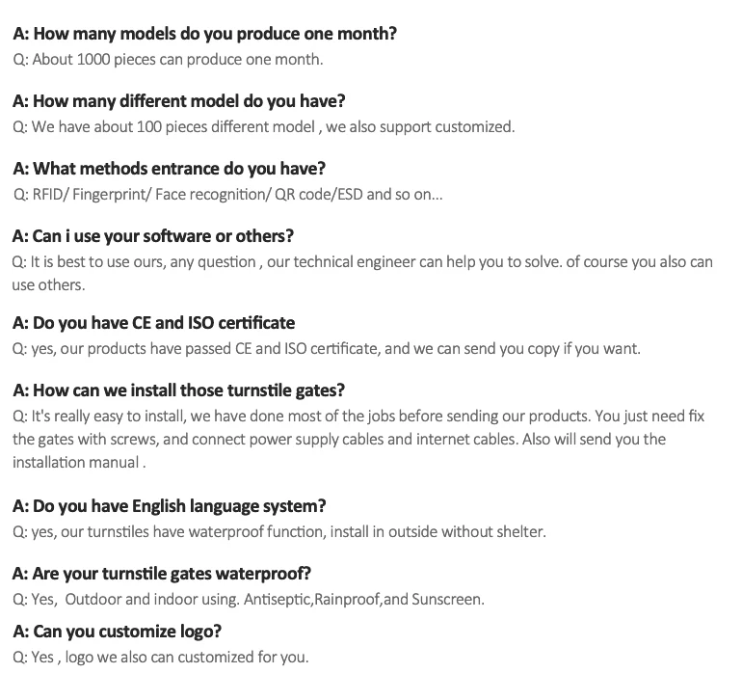Click the answer "install in outside without shelter"
This screenshot has height=700, width=742.
278,531
